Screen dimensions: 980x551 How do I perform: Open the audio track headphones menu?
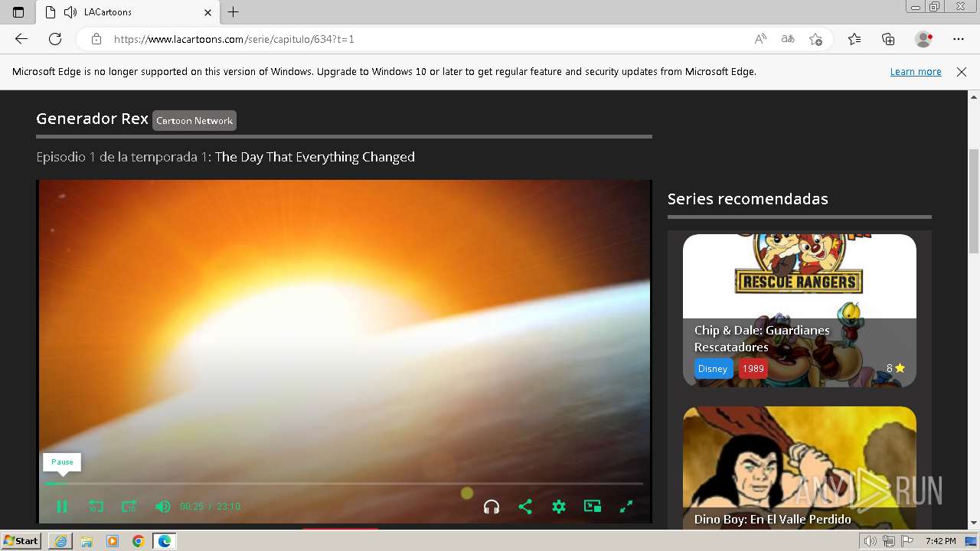[x=492, y=507]
